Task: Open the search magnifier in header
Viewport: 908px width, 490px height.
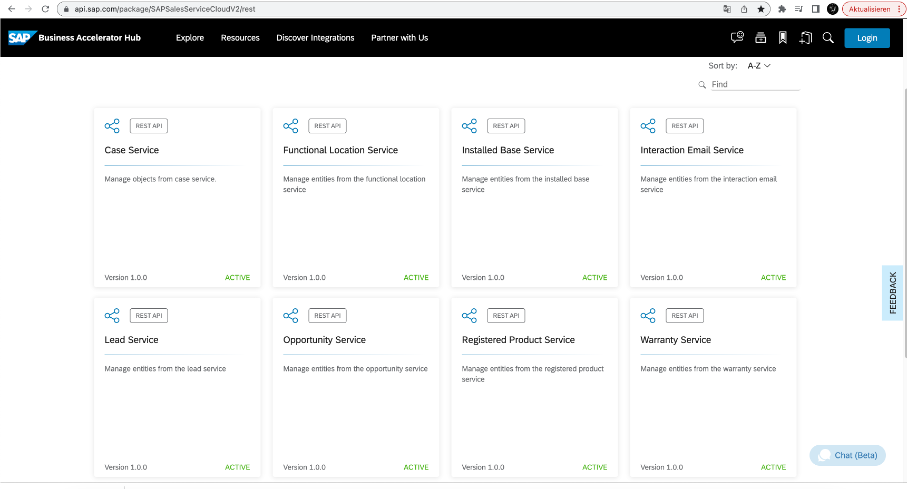Action: (x=828, y=38)
